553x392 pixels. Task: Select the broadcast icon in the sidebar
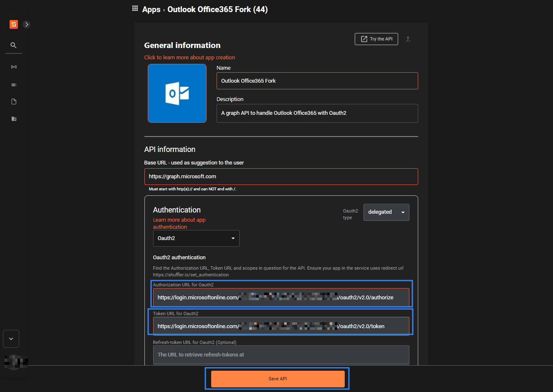coord(13,66)
